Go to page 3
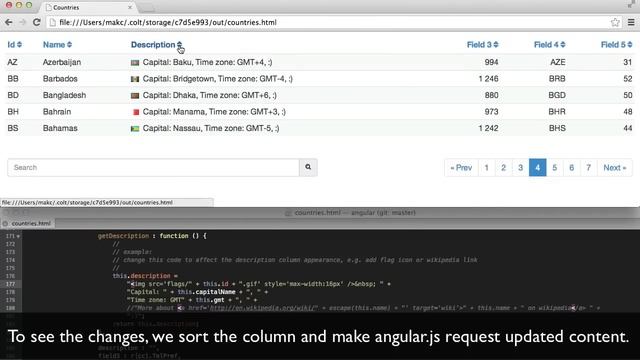The image size is (640, 360). click(520, 168)
